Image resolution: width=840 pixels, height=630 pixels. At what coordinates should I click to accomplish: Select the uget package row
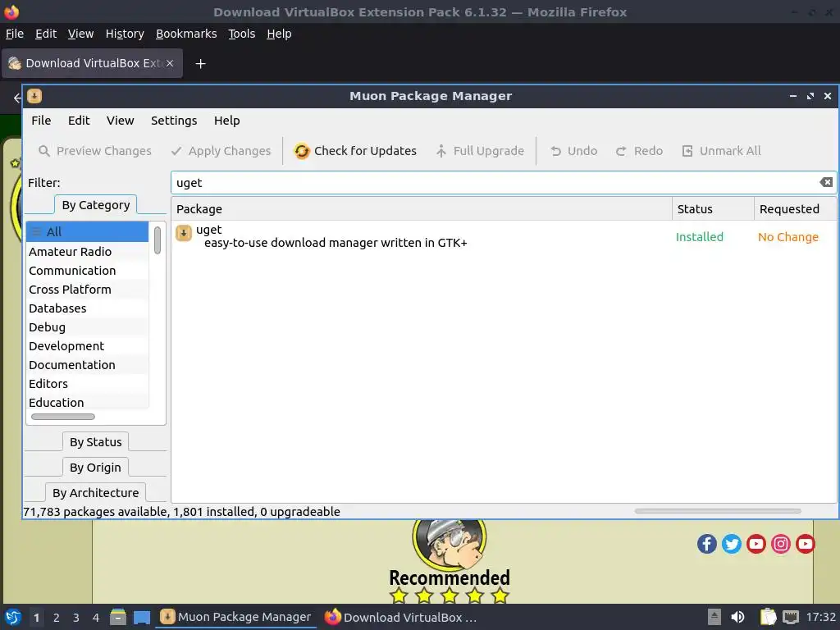(504, 236)
